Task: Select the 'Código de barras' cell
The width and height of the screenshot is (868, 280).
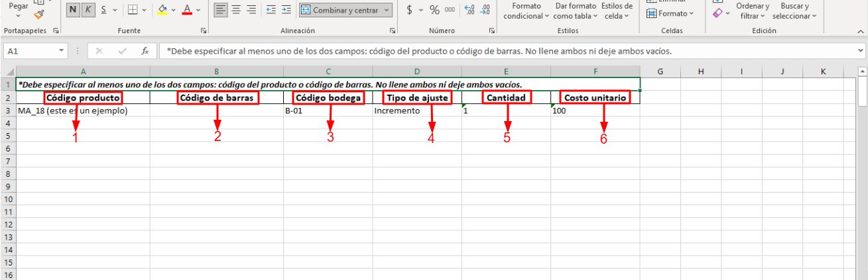Action: point(217,97)
